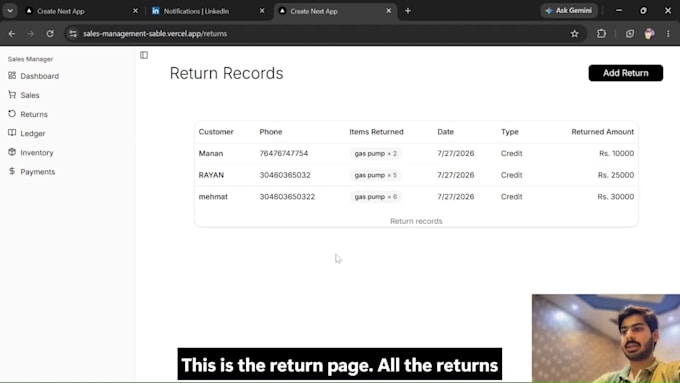680x383 pixels.
Task: Click the Return records table caption
Action: [x=416, y=221]
